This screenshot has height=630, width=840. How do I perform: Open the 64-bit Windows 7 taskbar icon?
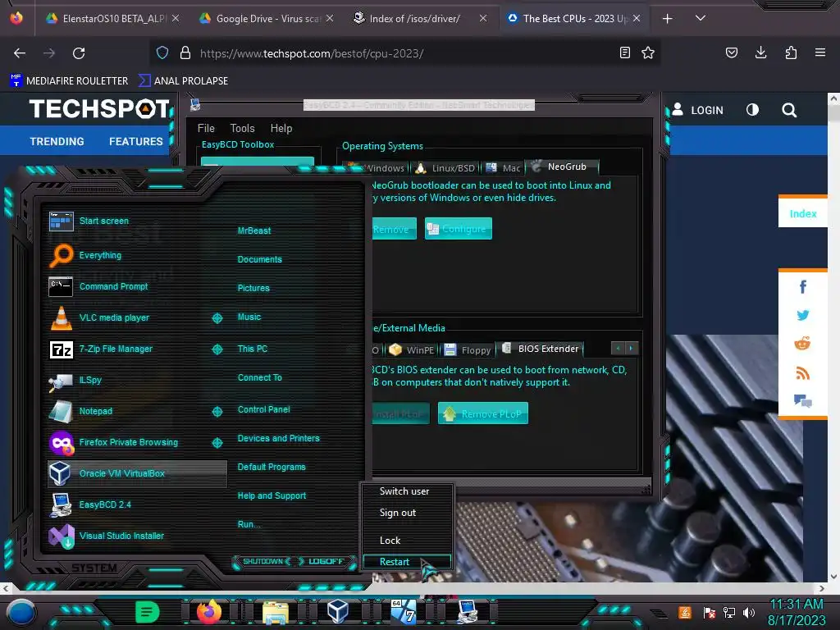(403, 611)
